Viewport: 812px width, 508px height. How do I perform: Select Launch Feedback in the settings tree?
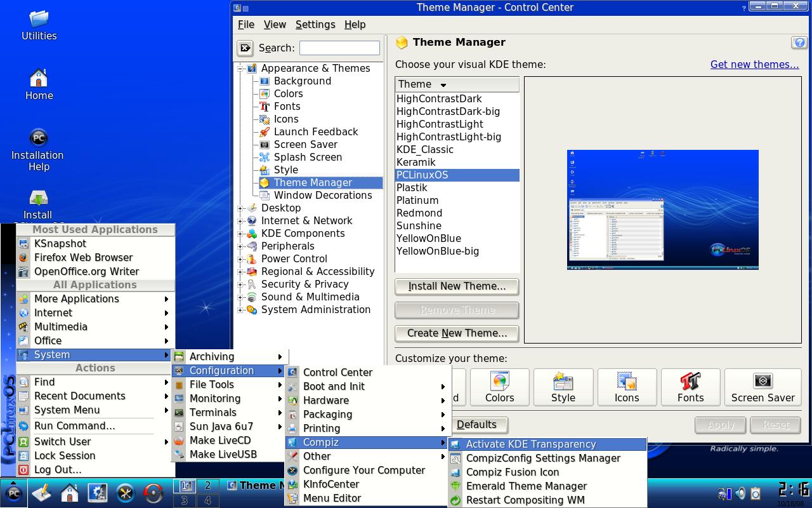pos(315,132)
